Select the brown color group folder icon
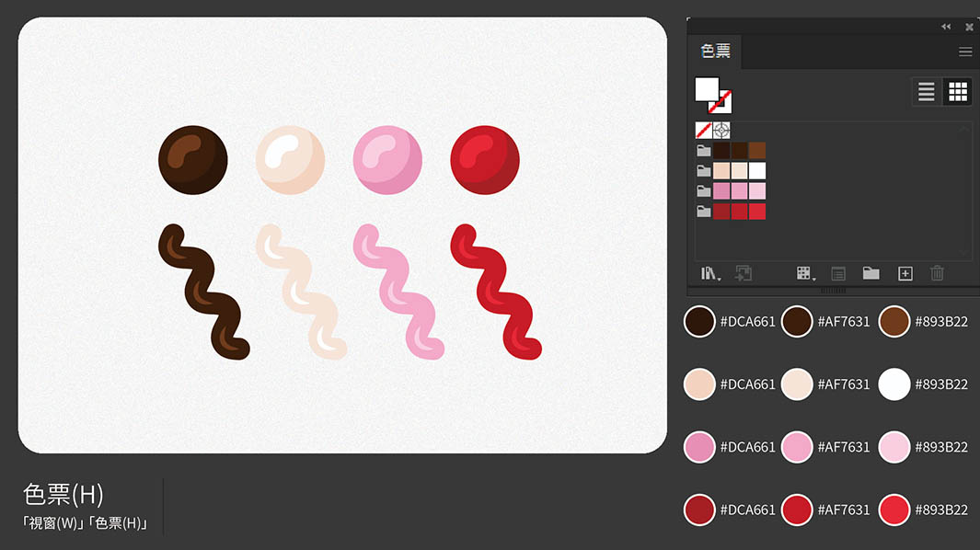Viewport: 980px width, 550px height. [x=704, y=151]
